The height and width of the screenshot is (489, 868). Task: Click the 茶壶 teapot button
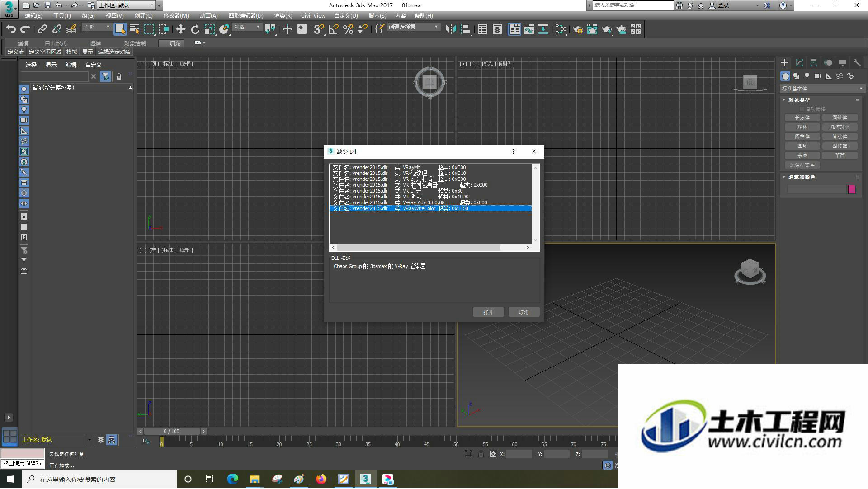(x=802, y=155)
